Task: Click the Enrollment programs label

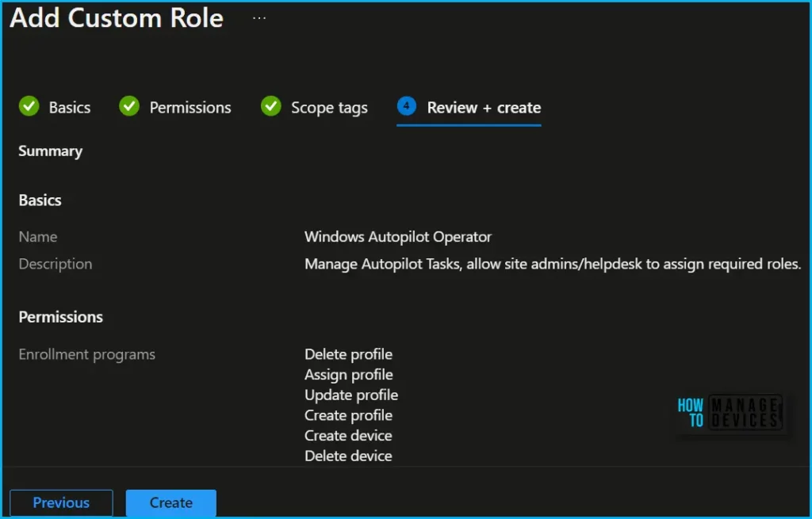Action: tap(87, 354)
